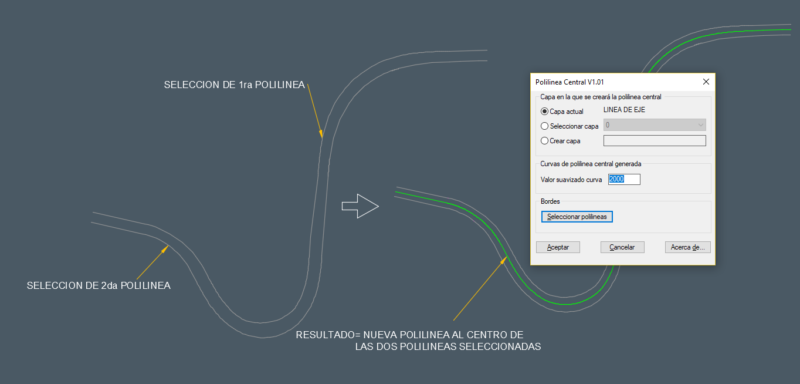Click the SELECCION DE 1ra POLILINEA label
800x384 pixels.
point(234,85)
